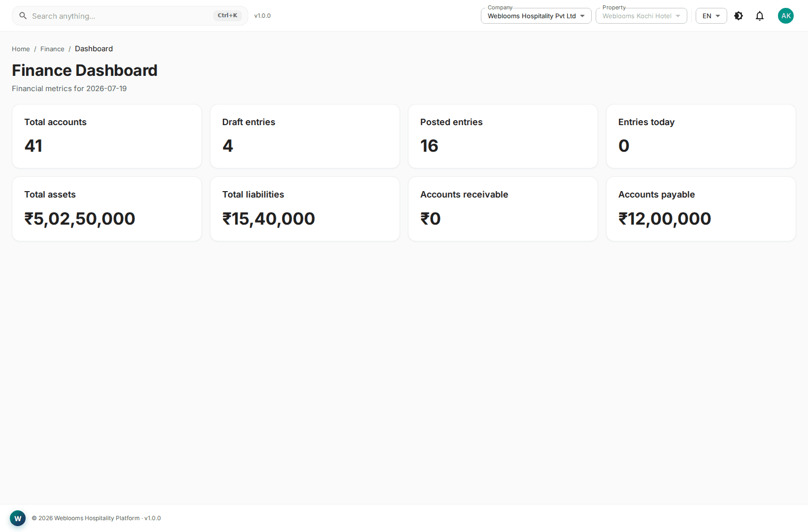Open the Property dropdown Weblooms Kochi Hotel
The height and width of the screenshot is (532, 808).
tap(641, 16)
